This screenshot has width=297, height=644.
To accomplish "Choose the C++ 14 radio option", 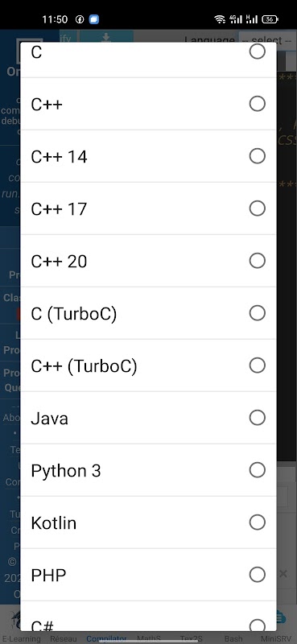I will 257,156.
